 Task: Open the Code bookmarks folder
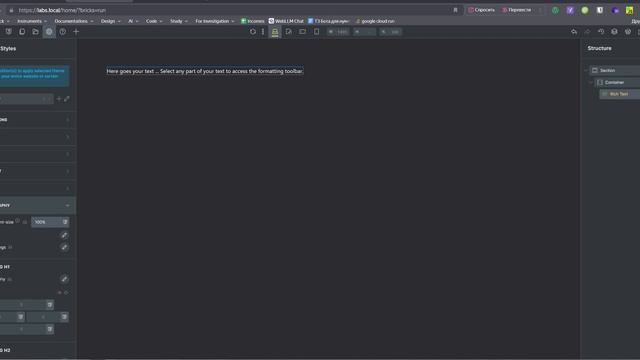click(154, 21)
